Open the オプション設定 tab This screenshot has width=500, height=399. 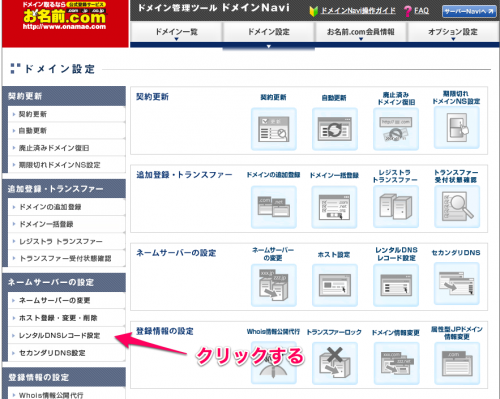click(453, 32)
